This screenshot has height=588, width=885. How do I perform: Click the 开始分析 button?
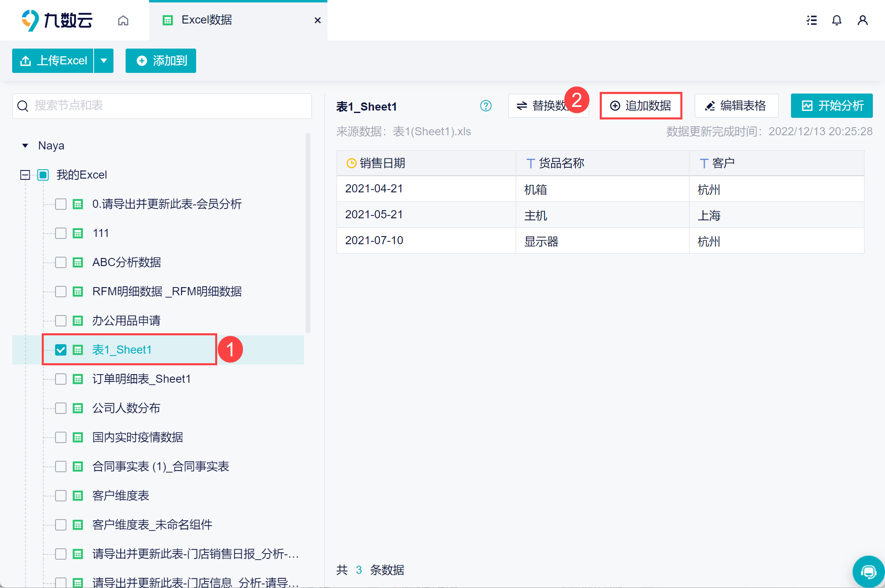point(832,106)
